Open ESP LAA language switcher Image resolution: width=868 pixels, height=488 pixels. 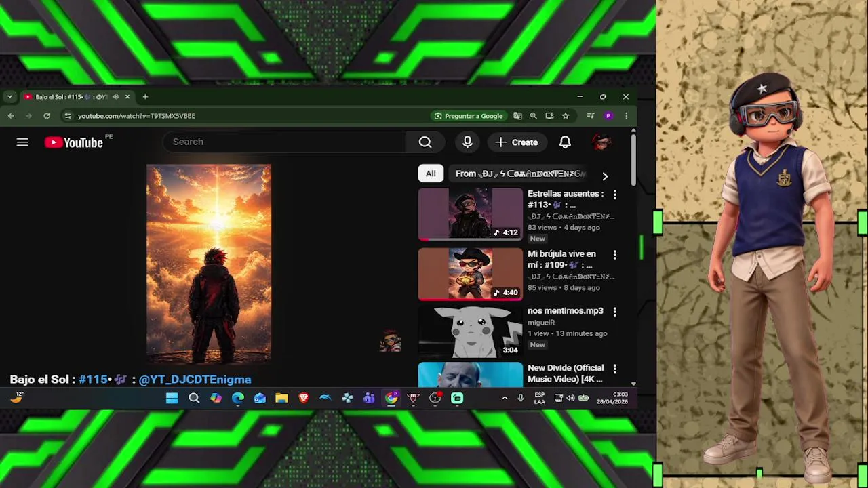click(x=540, y=399)
